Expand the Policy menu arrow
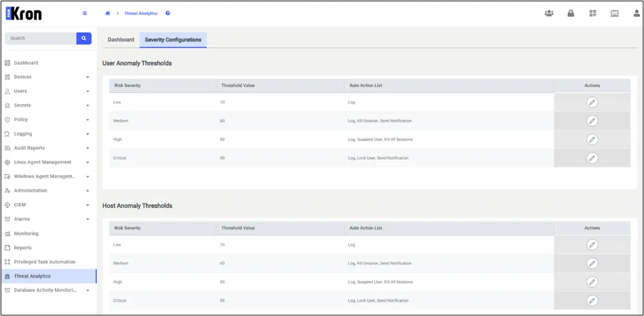Image resolution: width=644 pixels, height=316 pixels. point(88,120)
